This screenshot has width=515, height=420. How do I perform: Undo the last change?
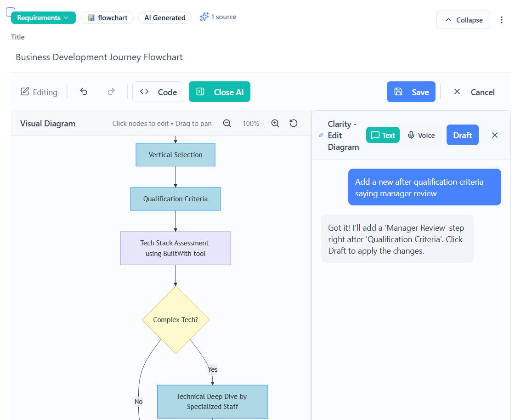click(x=84, y=91)
